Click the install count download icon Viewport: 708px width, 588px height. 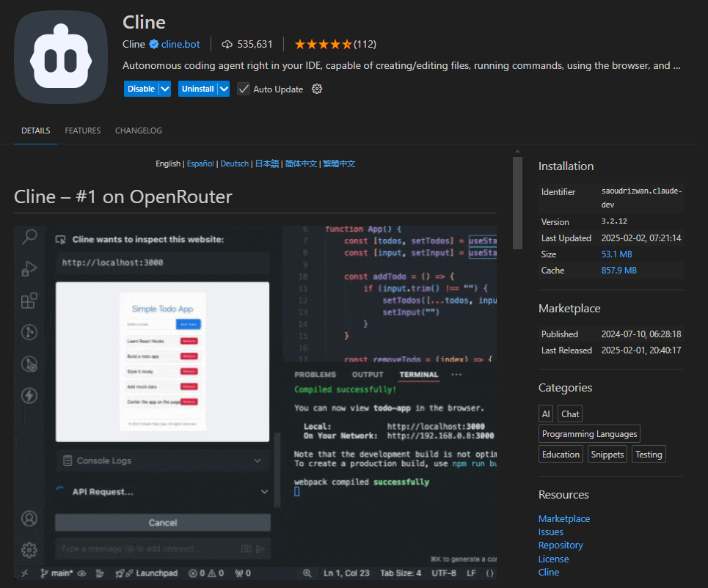coord(227,44)
